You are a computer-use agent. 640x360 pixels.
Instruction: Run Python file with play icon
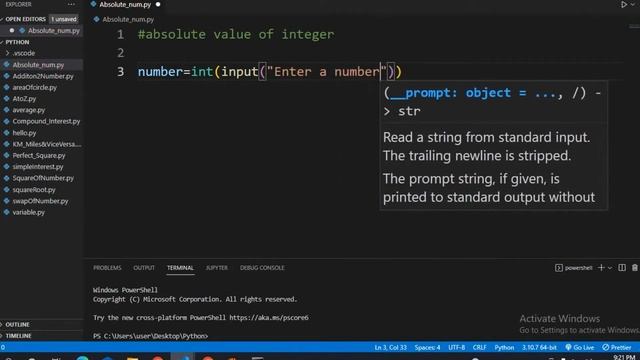click(624, 4)
